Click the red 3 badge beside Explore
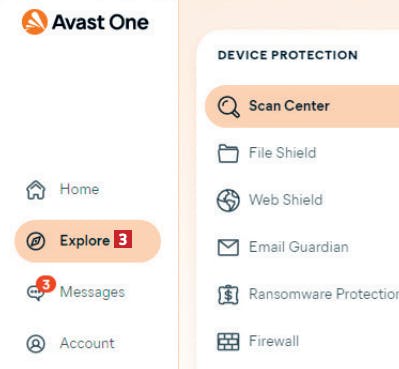399x369 pixels. pyautogui.click(x=123, y=239)
